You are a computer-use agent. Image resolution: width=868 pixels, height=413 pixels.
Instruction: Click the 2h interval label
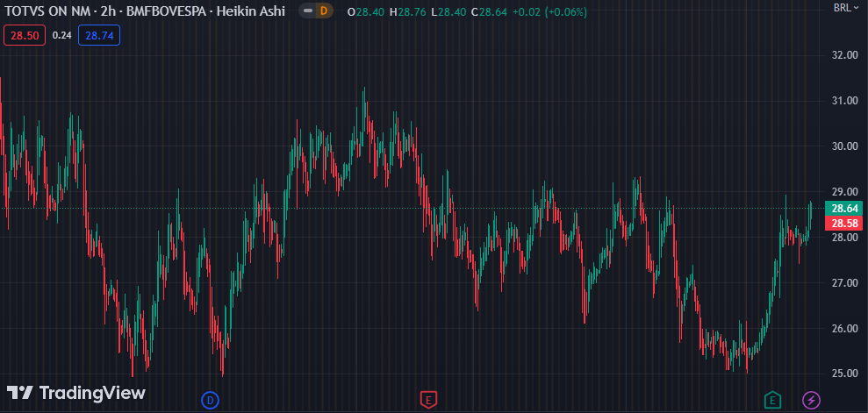coord(109,11)
